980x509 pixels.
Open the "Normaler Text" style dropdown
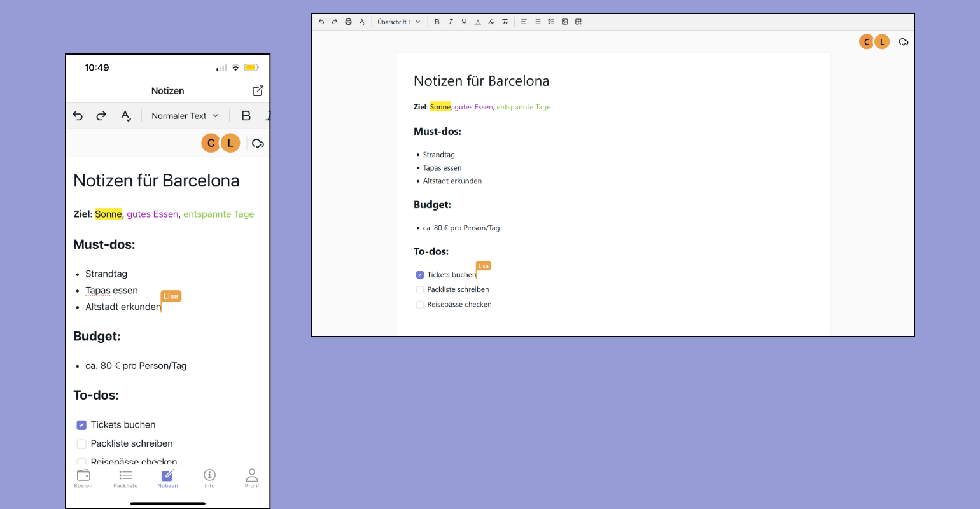pos(185,116)
